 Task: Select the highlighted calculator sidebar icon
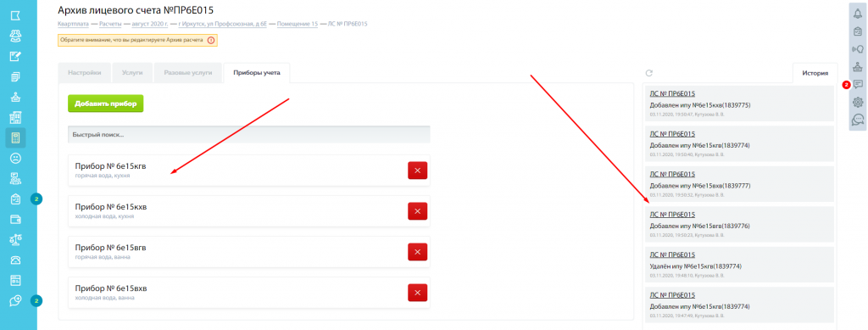pyautogui.click(x=15, y=138)
